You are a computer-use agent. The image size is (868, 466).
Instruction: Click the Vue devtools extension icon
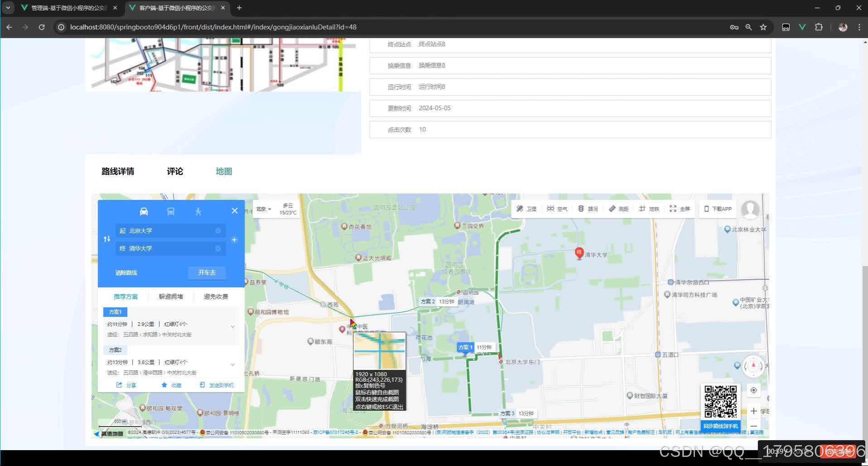tap(802, 27)
